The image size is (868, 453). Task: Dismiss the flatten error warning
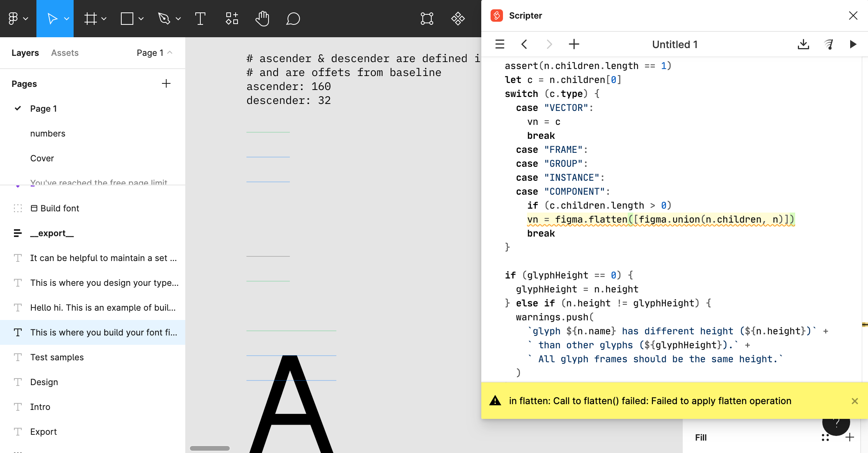click(855, 401)
